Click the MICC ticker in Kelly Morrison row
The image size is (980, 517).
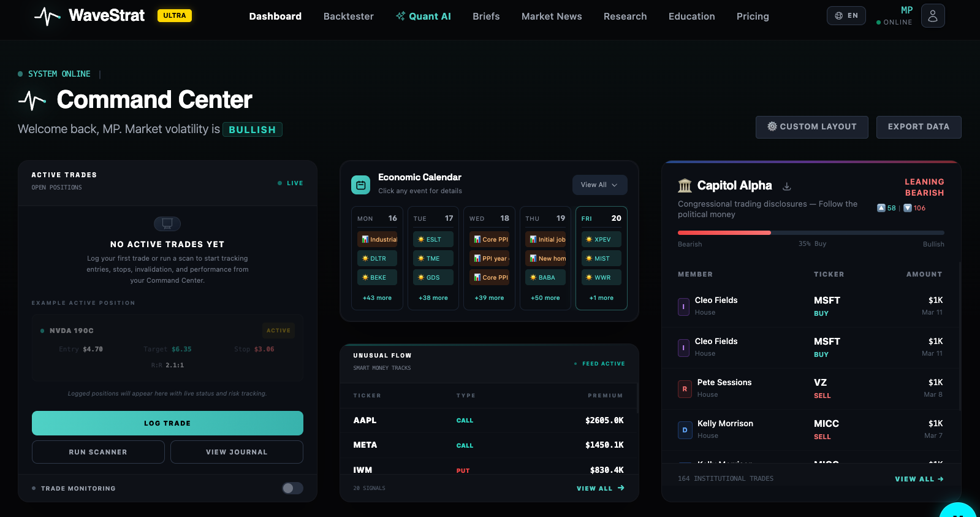coord(826,423)
